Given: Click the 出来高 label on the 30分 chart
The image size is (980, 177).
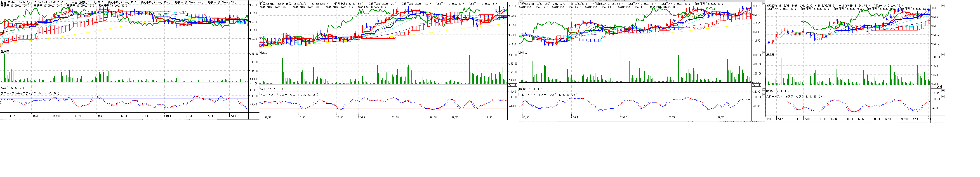Looking at the screenshot, I should tap(523, 53).
